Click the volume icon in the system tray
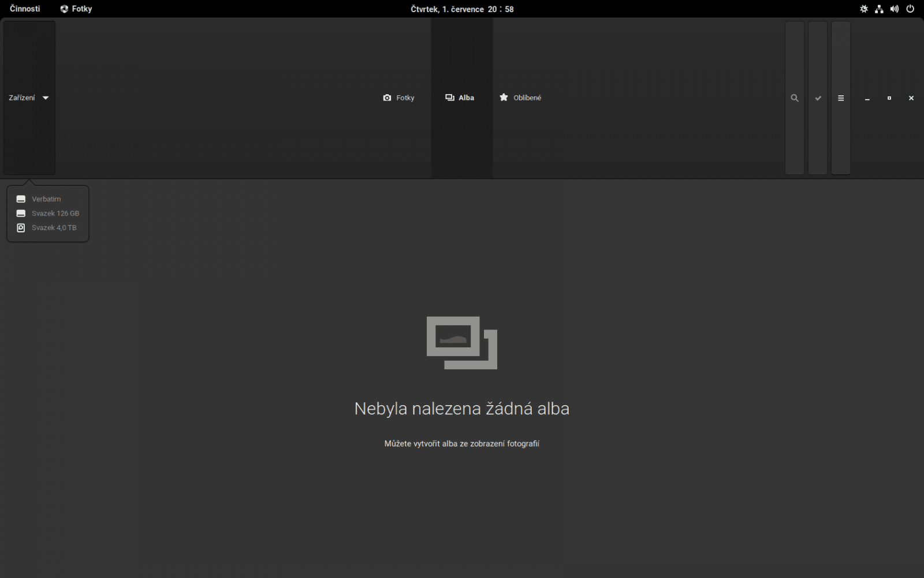This screenshot has height=578, width=924. click(x=894, y=9)
